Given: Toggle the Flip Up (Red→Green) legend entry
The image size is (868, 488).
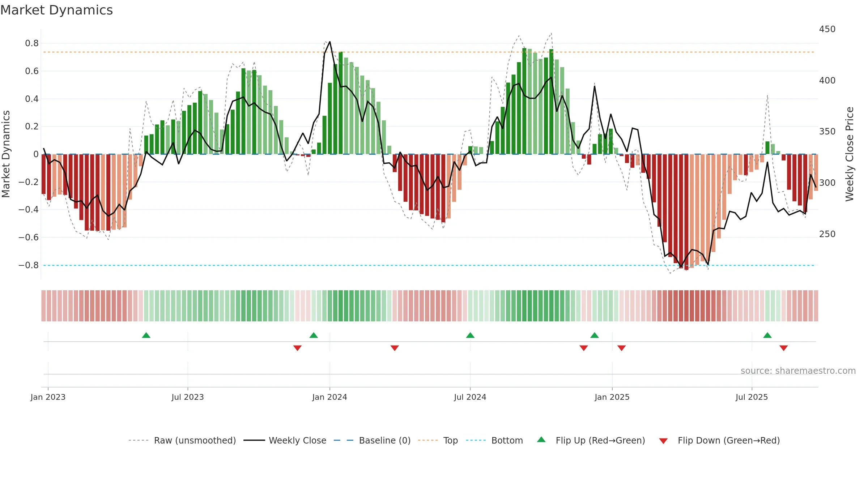Looking at the screenshot, I should pos(591,440).
